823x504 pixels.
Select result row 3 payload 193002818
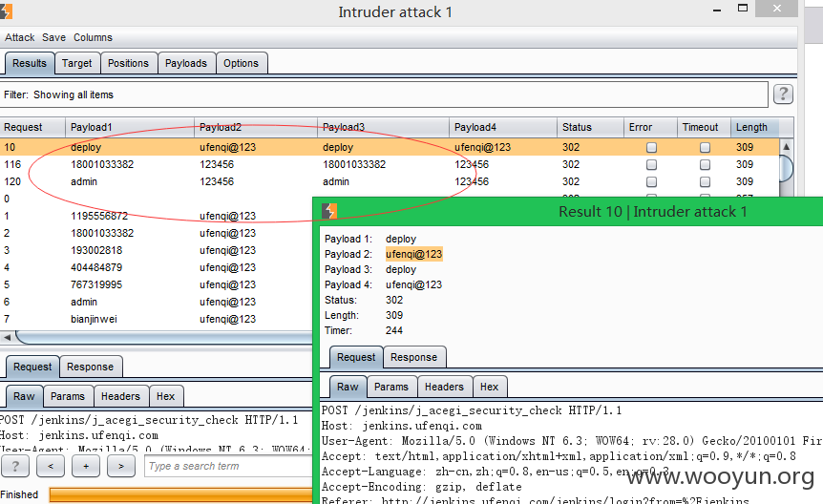pos(157,250)
